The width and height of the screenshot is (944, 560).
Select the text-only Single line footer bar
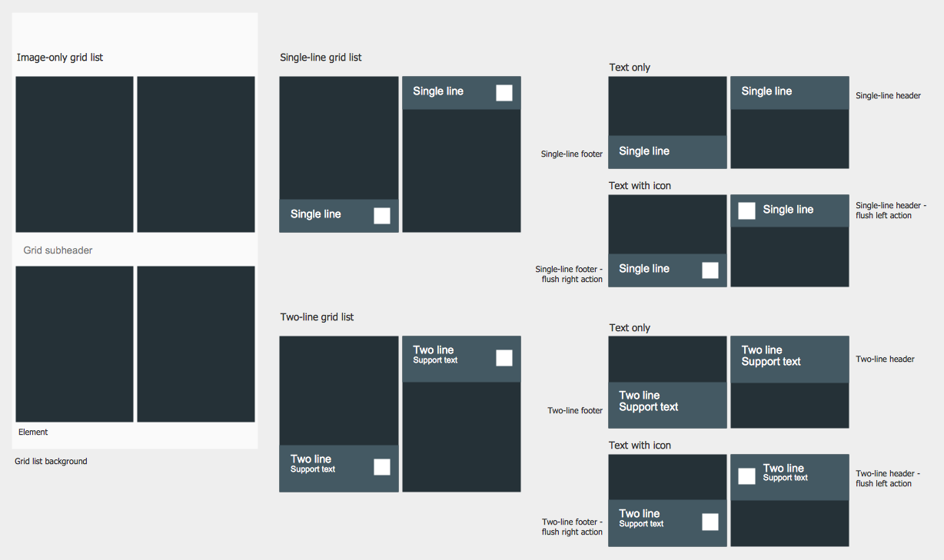tap(667, 152)
